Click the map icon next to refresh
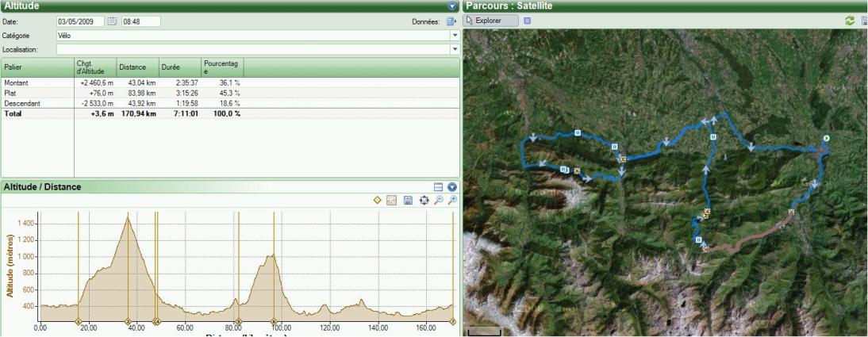The width and height of the screenshot is (868, 337). tap(864, 21)
